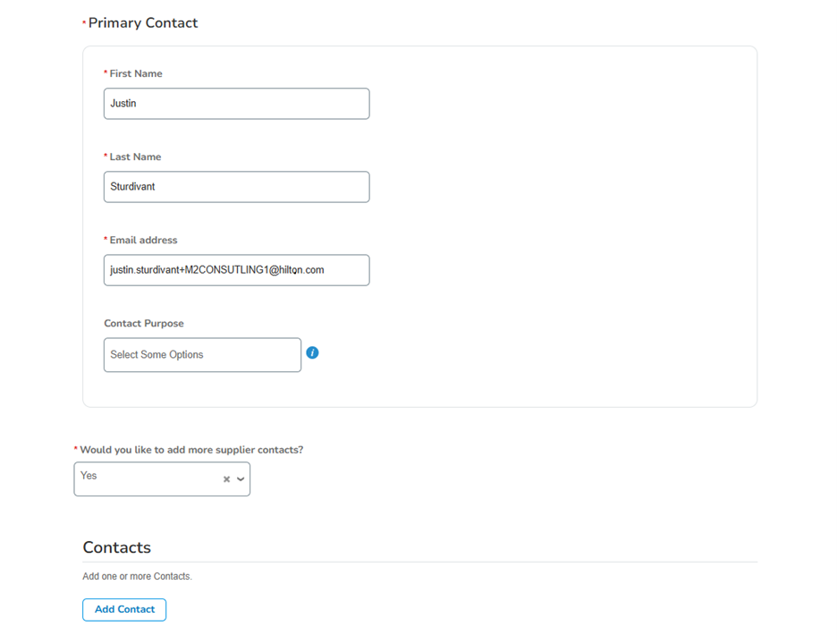The width and height of the screenshot is (837, 644).
Task: Click into the Last Name field with Sturdivant
Action: [x=236, y=187]
